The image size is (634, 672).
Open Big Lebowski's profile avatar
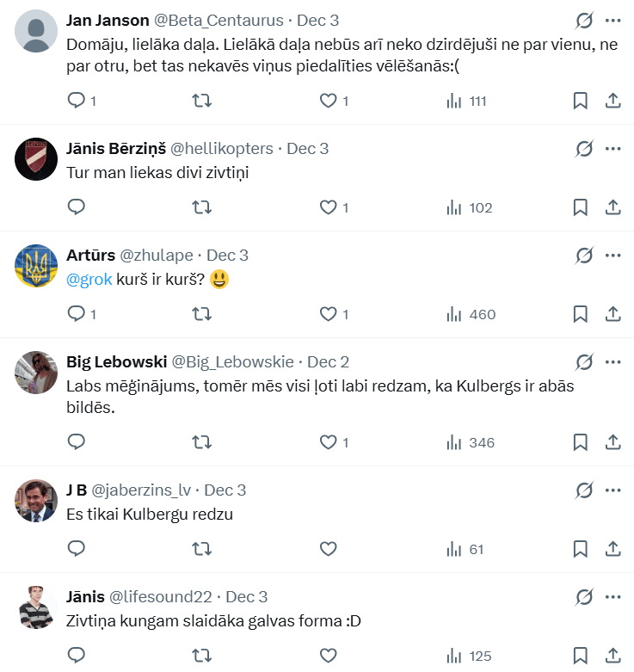37,373
